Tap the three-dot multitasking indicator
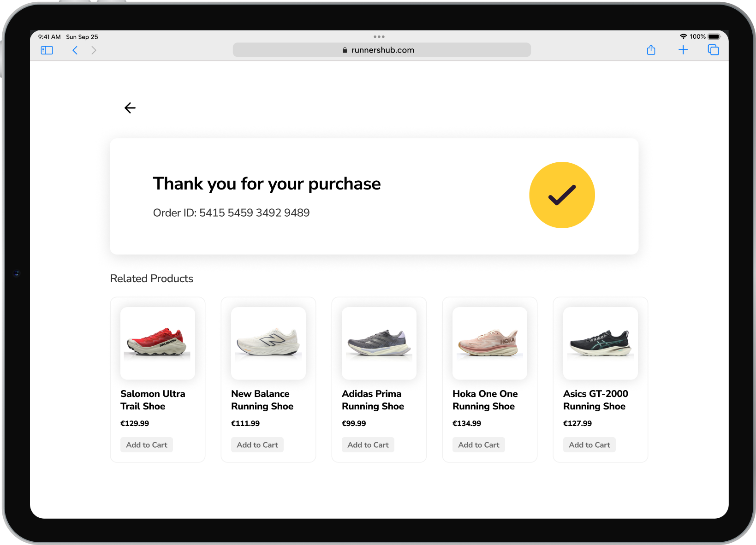This screenshot has width=756, height=545. coord(379,36)
